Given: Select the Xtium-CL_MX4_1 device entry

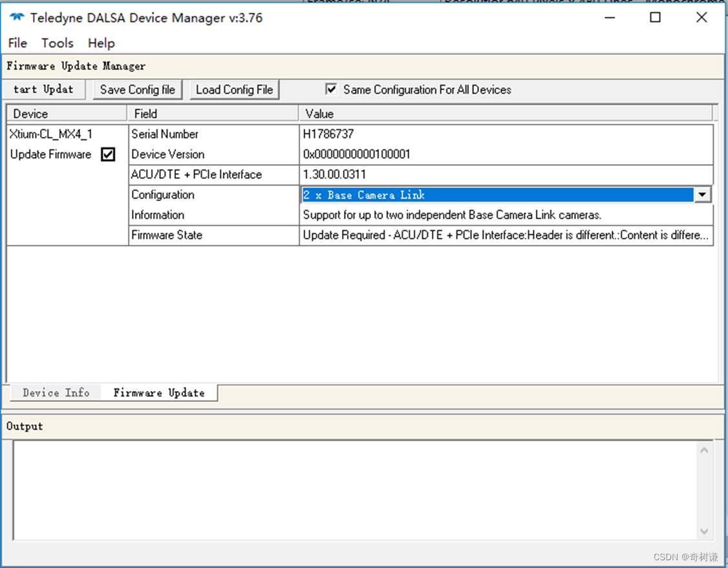Looking at the screenshot, I should 51,134.
